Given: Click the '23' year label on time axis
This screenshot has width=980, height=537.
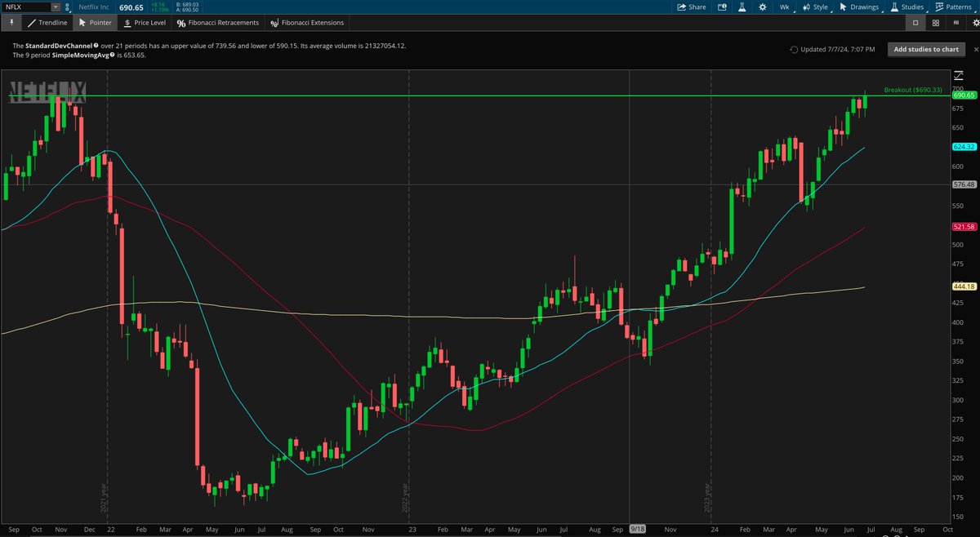Looking at the screenshot, I should (414, 530).
